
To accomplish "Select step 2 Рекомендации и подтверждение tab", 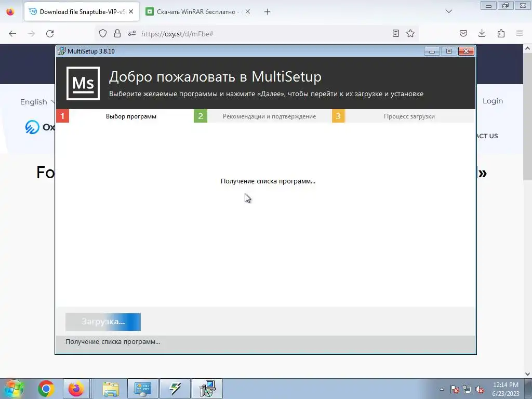I will [x=263, y=116].
